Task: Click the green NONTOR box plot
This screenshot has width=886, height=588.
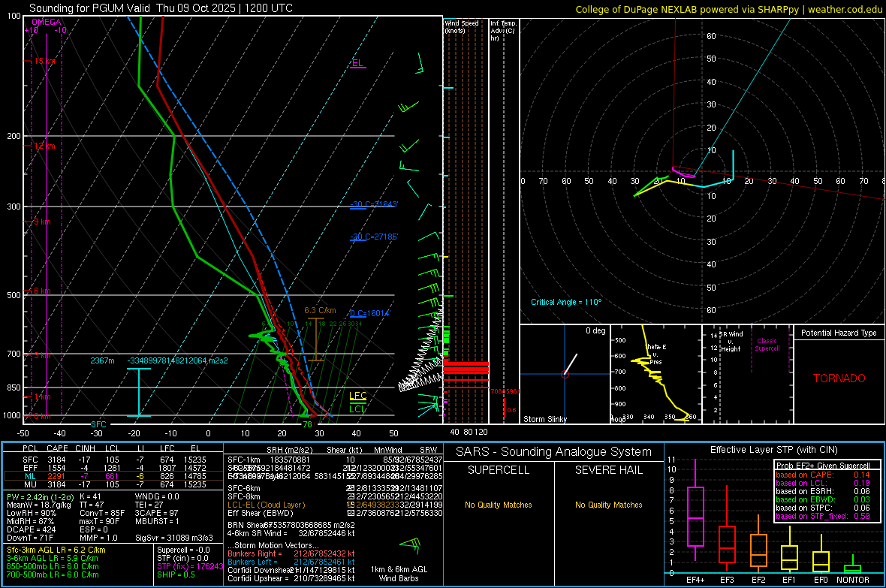Action: click(853, 565)
